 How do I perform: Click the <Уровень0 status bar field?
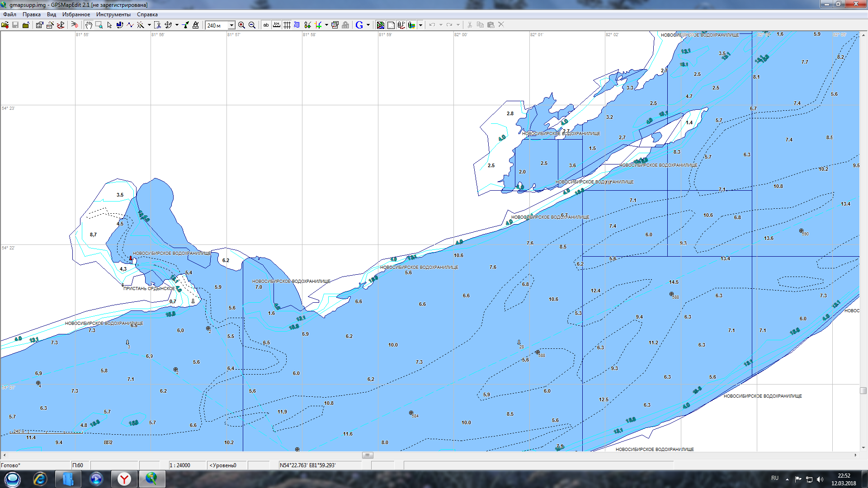pyautogui.click(x=227, y=465)
